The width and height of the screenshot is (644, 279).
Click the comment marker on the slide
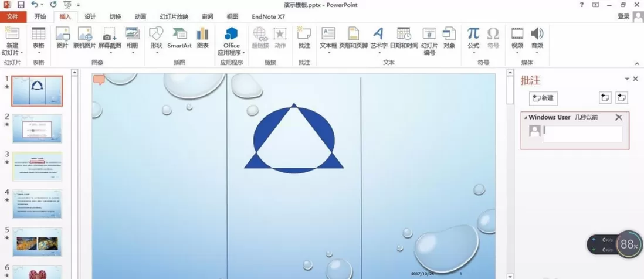pos(99,79)
